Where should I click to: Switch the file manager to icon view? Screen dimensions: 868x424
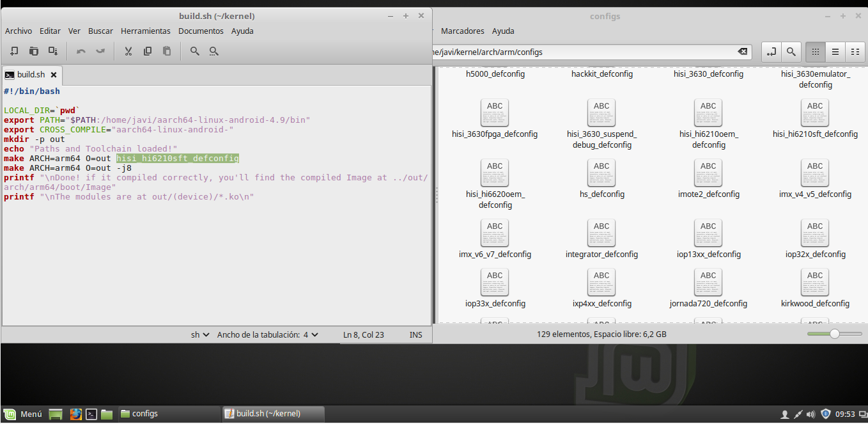815,52
